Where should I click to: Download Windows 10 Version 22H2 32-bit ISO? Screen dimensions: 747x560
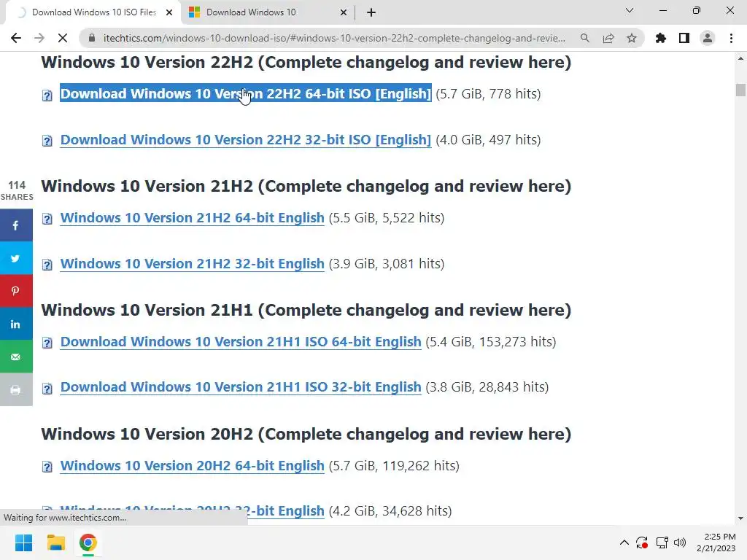click(x=246, y=139)
